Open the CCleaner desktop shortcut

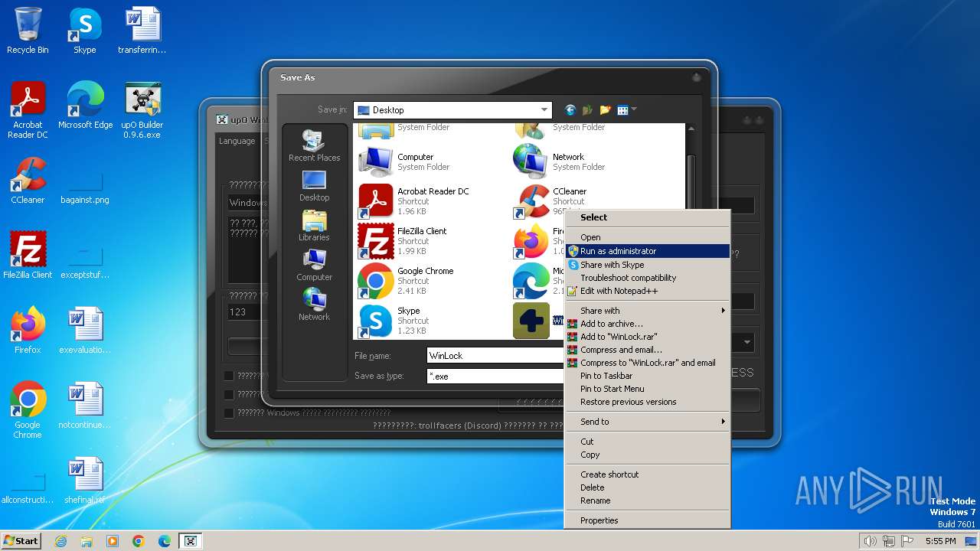coord(28,181)
